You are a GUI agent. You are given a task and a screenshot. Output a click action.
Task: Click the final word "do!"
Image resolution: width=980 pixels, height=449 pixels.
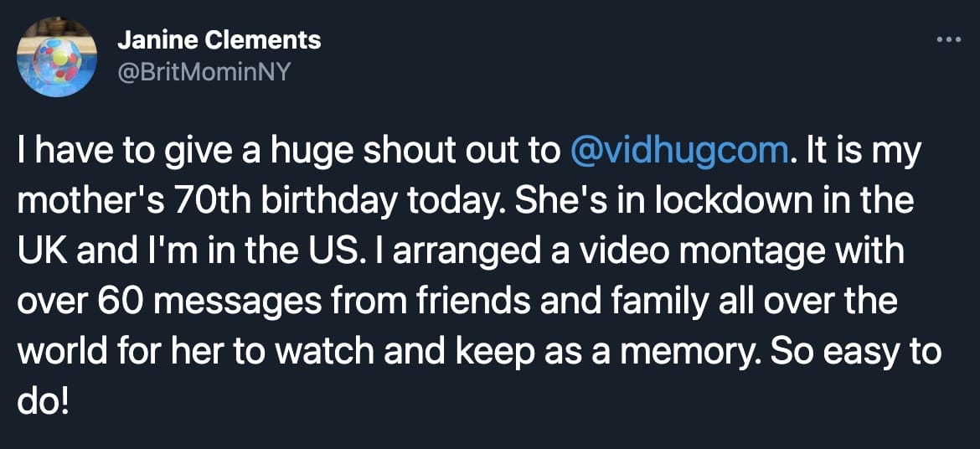pos(43,400)
